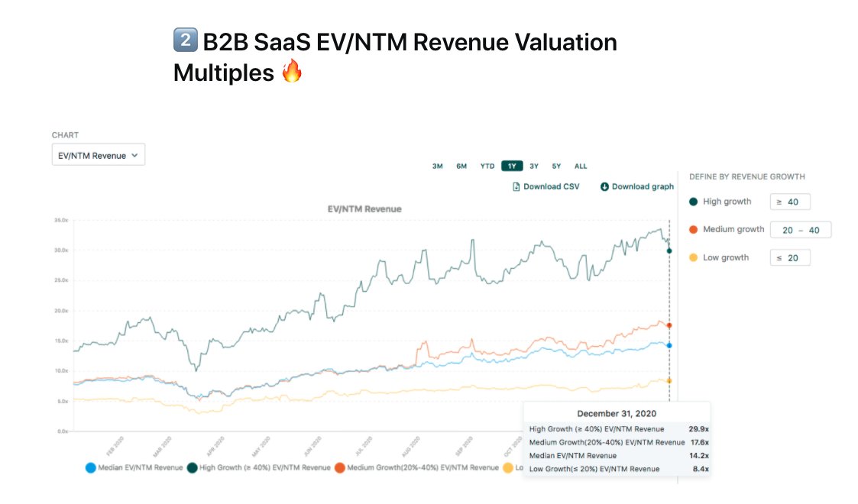858x504 pixels.
Task: Click the 8.4x Low Growth value
Action: (701, 469)
